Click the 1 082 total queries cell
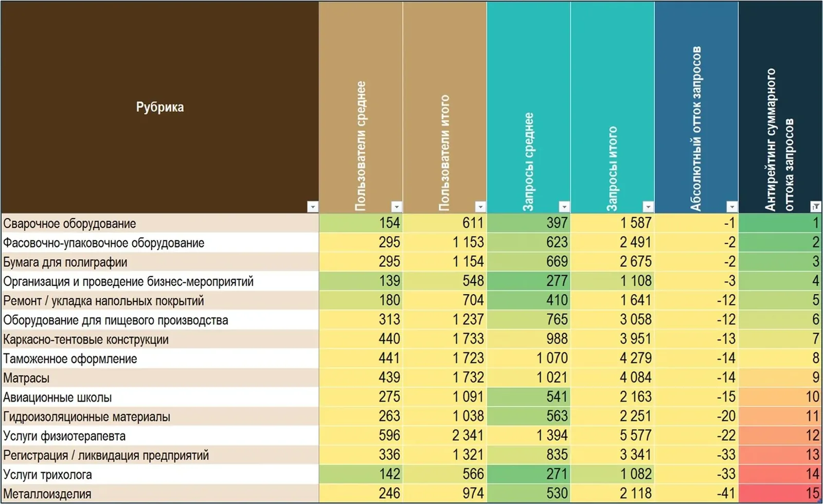This screenshot has width=823, height=504. [x=612, y=474]
